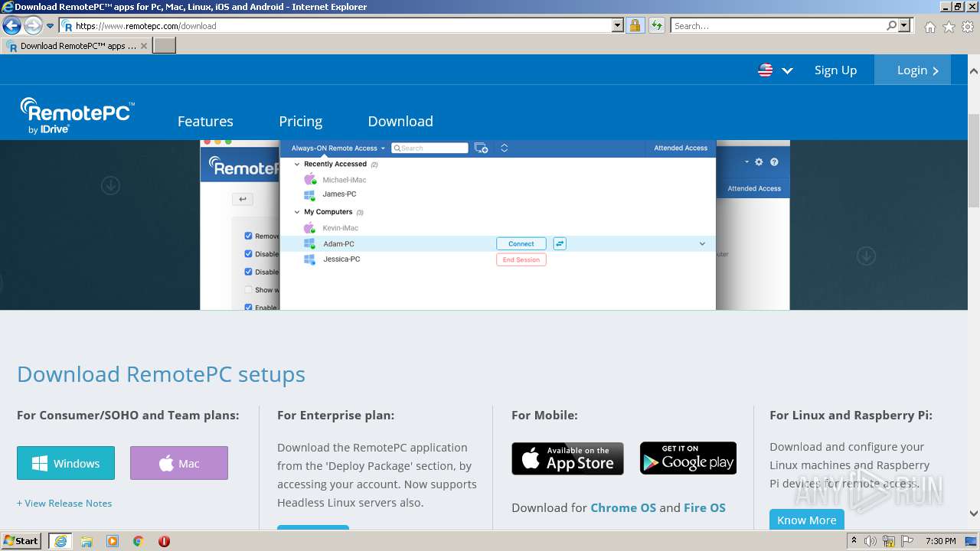This screenshot has width=980, height=551.
Task: Click the RemotePC by IDrive logo
Action: (x=77, y=116)
